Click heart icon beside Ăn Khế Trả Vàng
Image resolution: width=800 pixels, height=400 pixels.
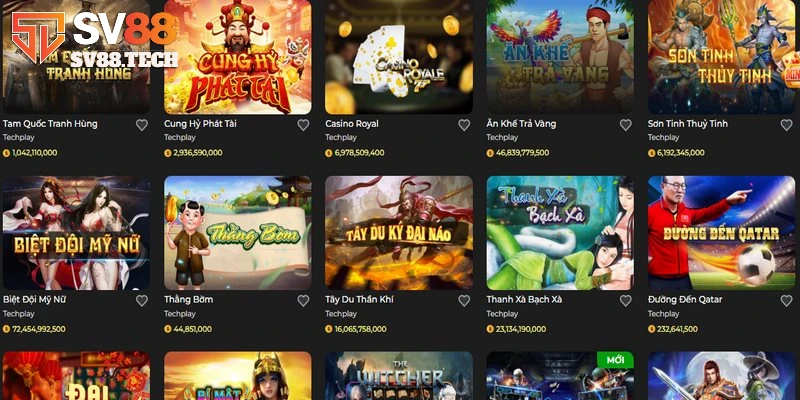tap(626, 125)
